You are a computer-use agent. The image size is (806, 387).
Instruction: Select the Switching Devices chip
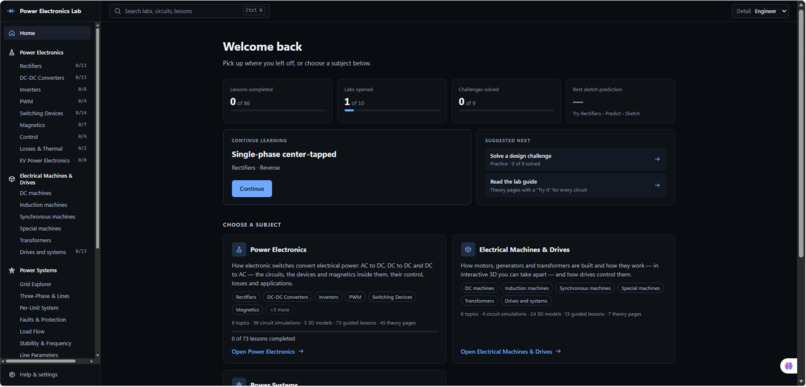click(392, 297)
